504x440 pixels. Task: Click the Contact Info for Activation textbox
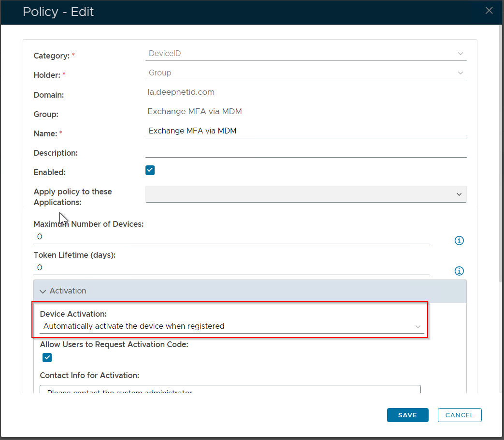click(230, 390)
